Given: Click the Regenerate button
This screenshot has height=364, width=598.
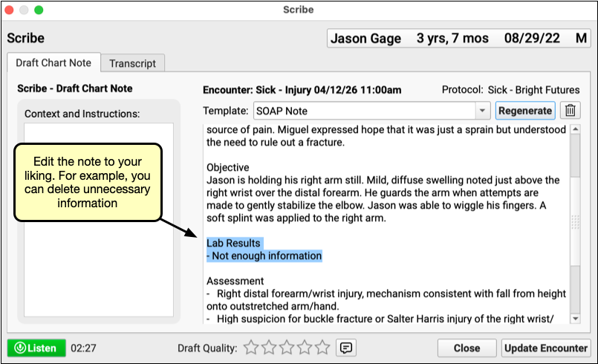Looking at the screenshot, I should click(x=525, y=111).
